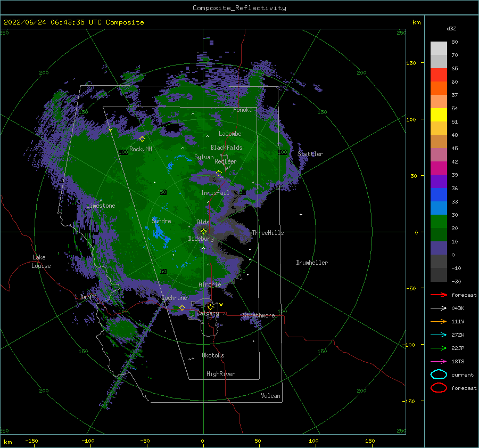Click the 20 dBZ green color swatch
The height and width of the screenshot is (448, 479).
(439, 234)
